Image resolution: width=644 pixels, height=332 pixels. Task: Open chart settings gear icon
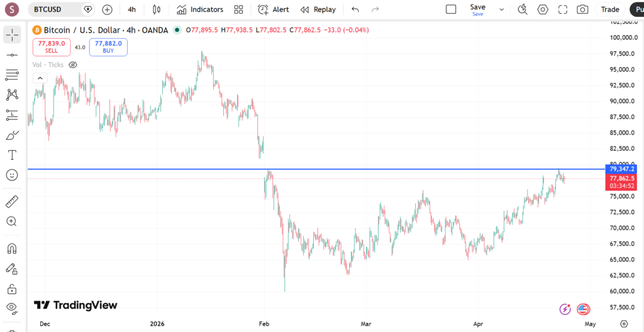(542, 9)
